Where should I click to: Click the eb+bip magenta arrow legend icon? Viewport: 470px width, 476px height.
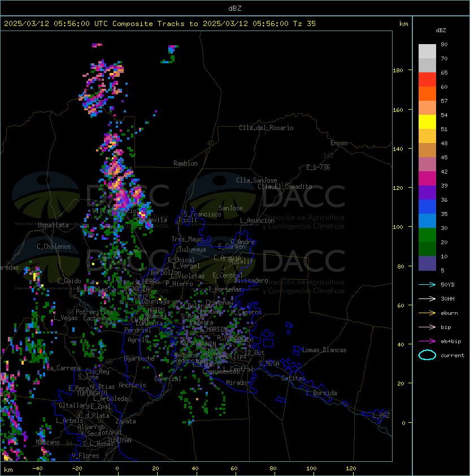427,341
